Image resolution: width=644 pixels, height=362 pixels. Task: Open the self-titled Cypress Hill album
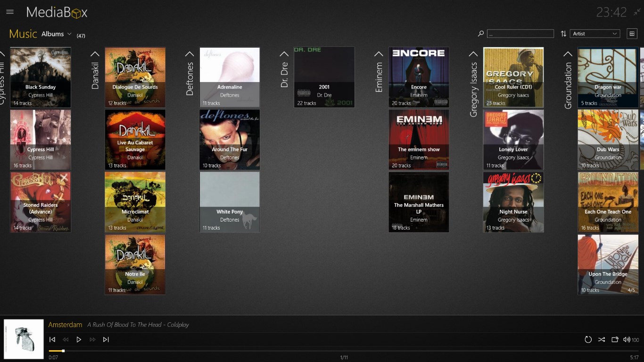tap(41, 140)
